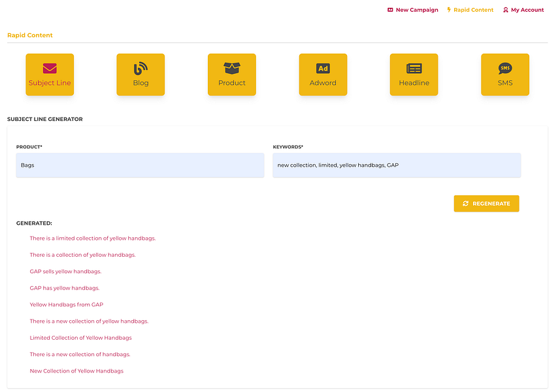
Task: Click the REGENERATE button
Action: point(486,203)
